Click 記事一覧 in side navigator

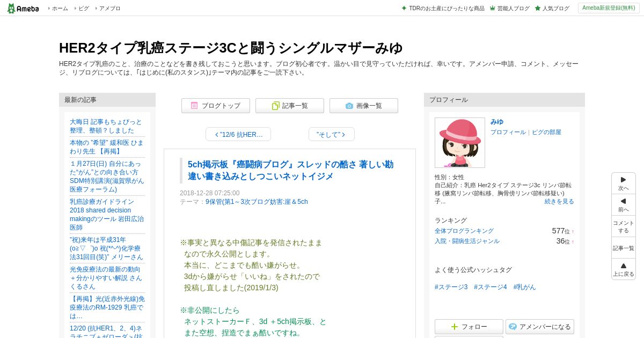624,248
